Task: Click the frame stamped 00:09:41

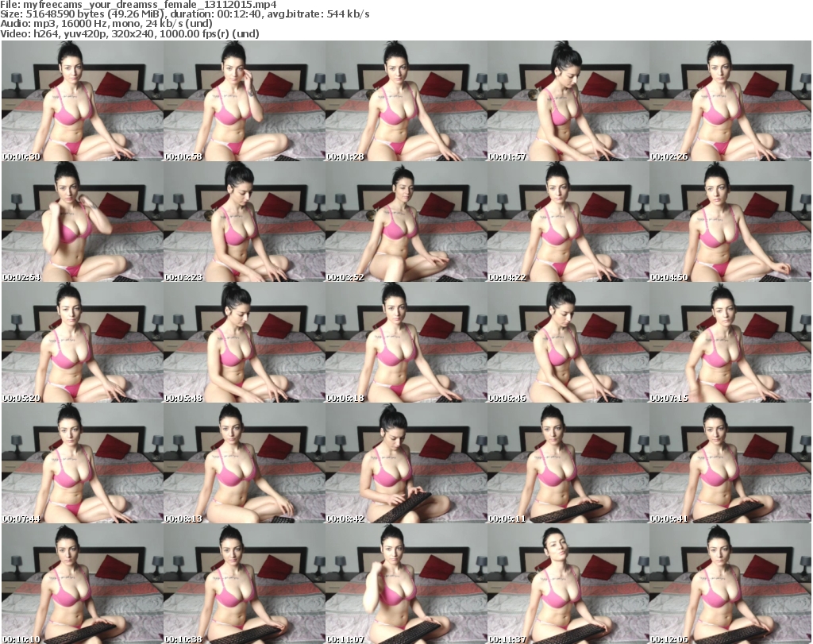Action: click(730, 464)
